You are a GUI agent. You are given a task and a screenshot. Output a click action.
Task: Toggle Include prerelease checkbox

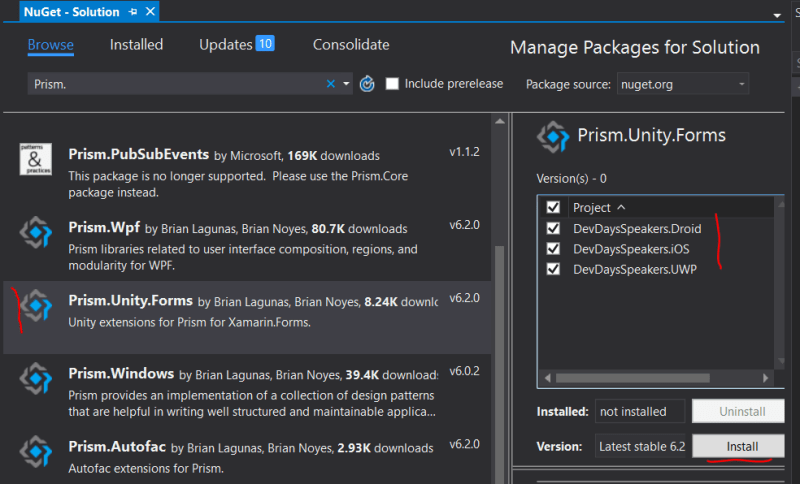coord(392,84)
